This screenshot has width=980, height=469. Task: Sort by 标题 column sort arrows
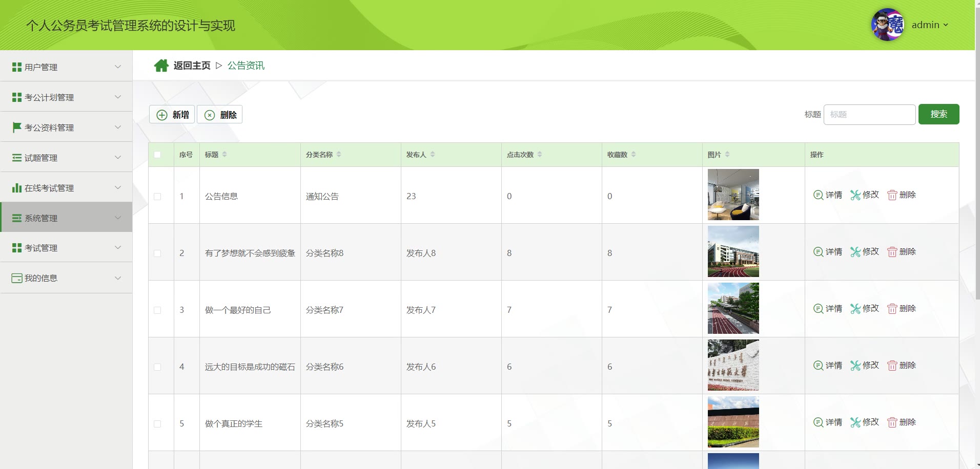[x=224, y=155]
